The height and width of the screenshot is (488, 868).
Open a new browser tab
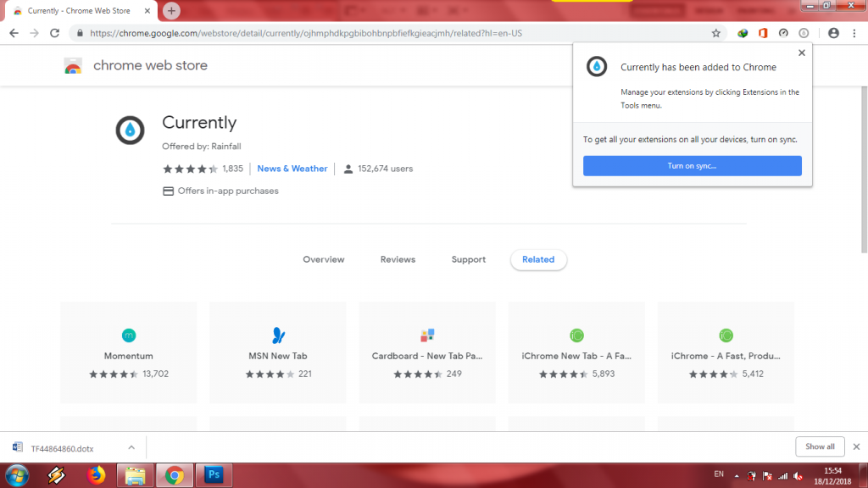point(171,11)
